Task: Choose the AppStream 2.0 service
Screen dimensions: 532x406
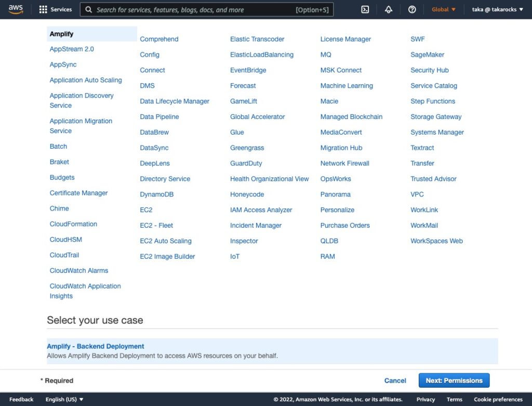Action: pos(72,49)
